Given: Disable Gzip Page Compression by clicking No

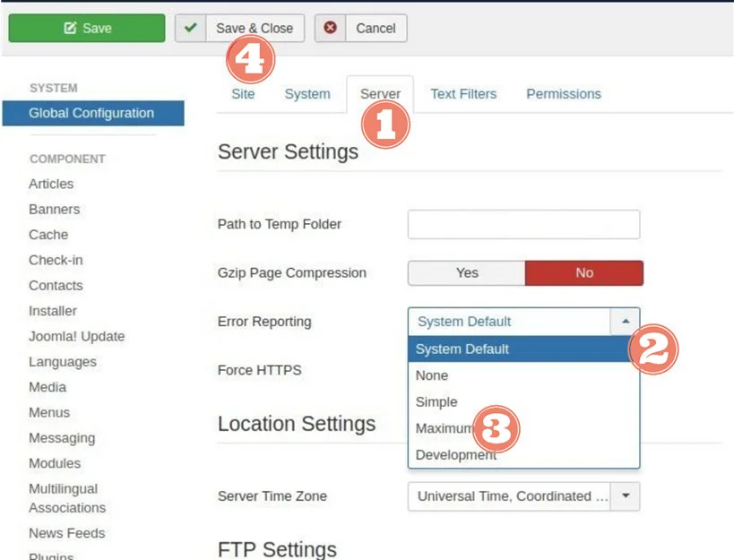Looking at the screenshot, I should pyautogui.click(x=583, y=272).
